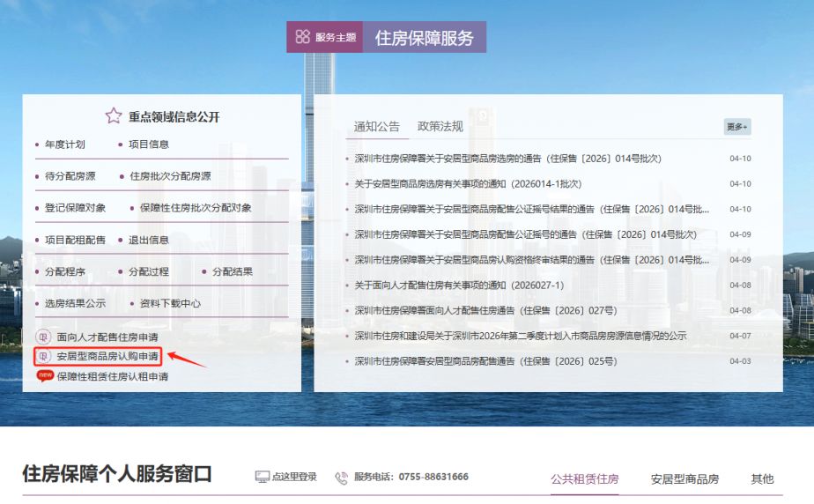Open 住房批次分配房源 link
The height and width of the screenshot is (504, 814).
tap(170, 176)
